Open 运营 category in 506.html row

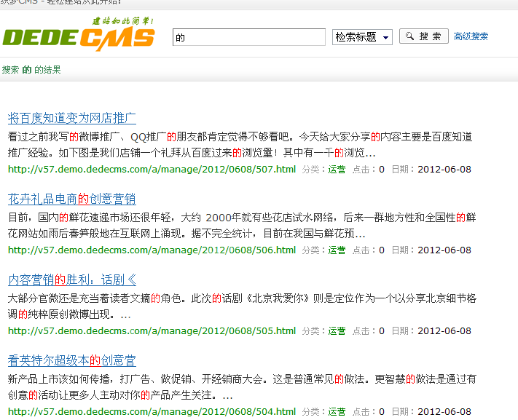click(337, 250)
